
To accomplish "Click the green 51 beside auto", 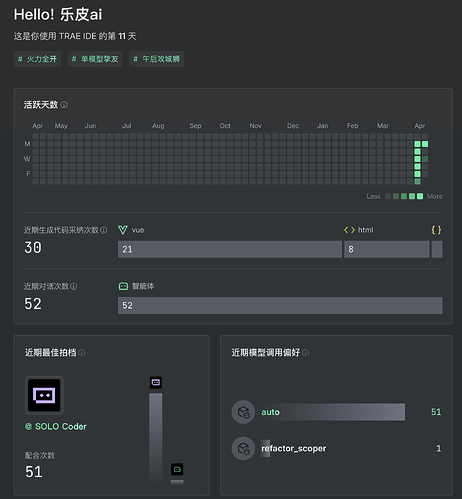I will tap(436, 412).
